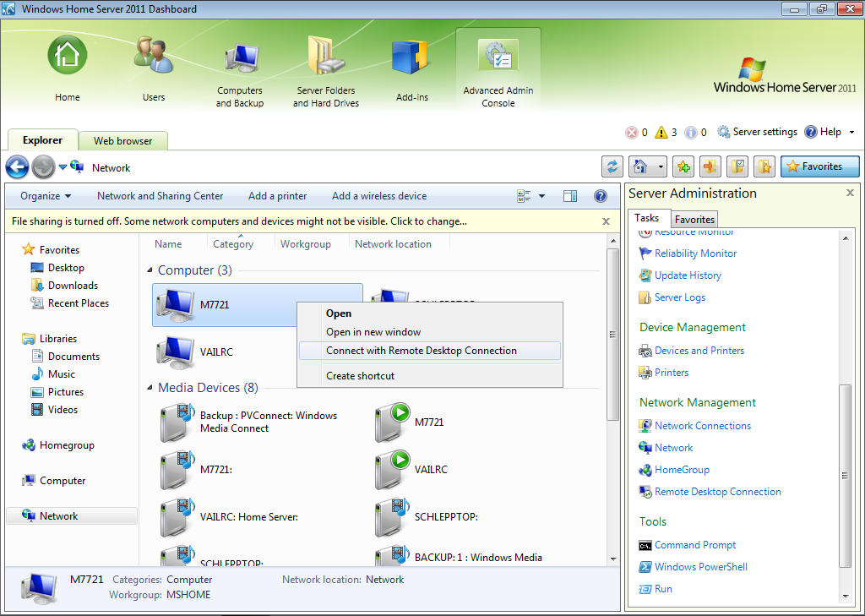Click the folder with star icon
Image resolution: width=865 pixels, height=616 pixels.
click(764, 166)
